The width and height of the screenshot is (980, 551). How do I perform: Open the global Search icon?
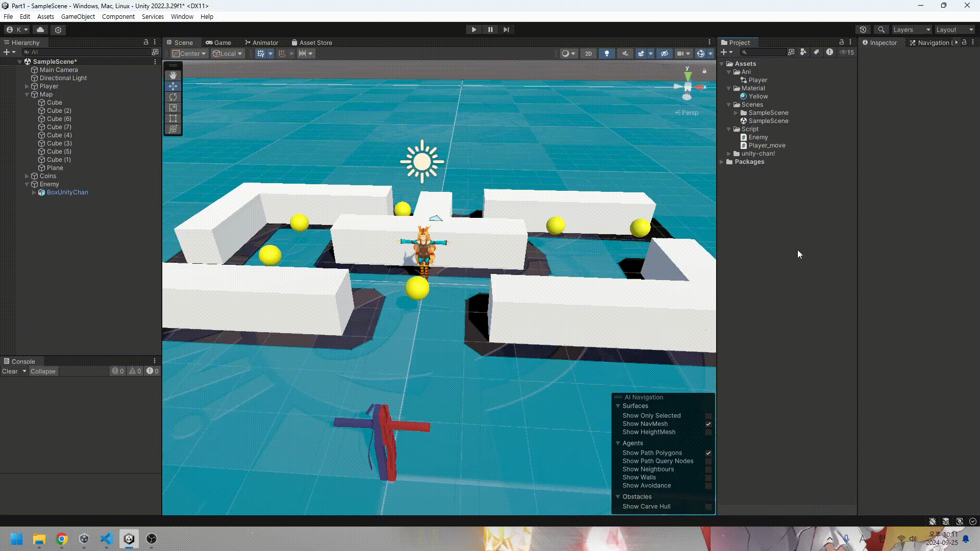click(x=881, y=30)
